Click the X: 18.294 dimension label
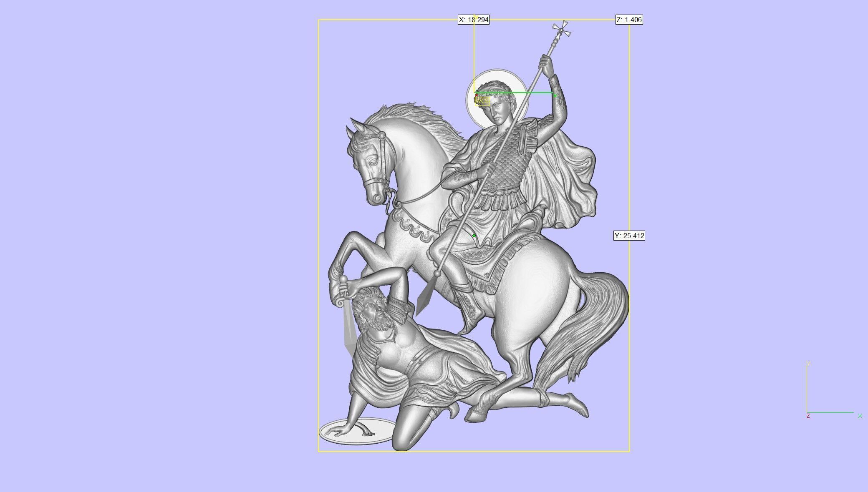868x492 pixels. 474,20
